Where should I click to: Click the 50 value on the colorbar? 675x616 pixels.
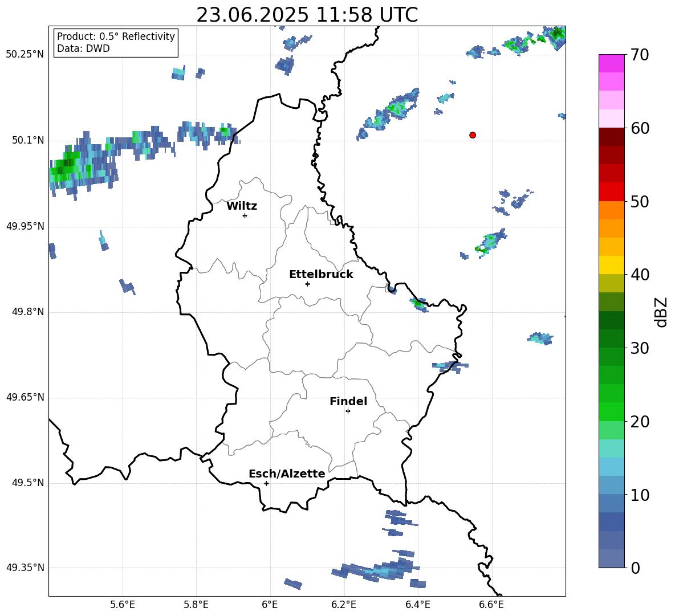[x=640, y=201]
